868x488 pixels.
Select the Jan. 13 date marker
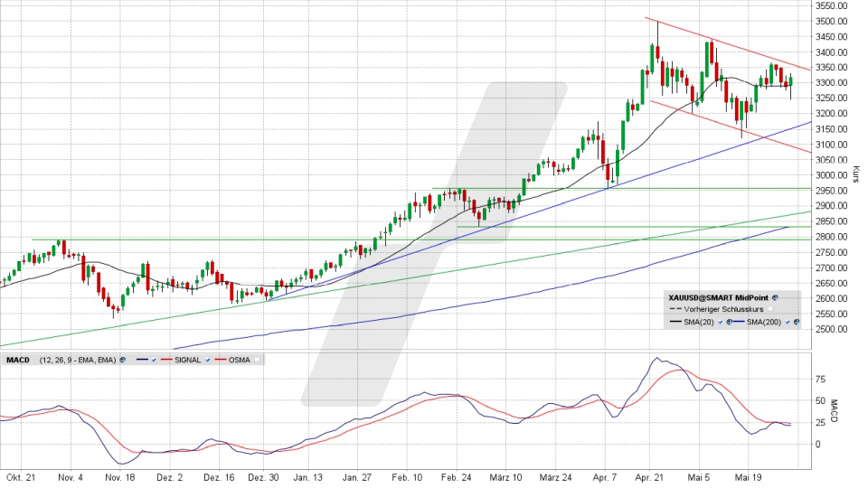(307, 477)
